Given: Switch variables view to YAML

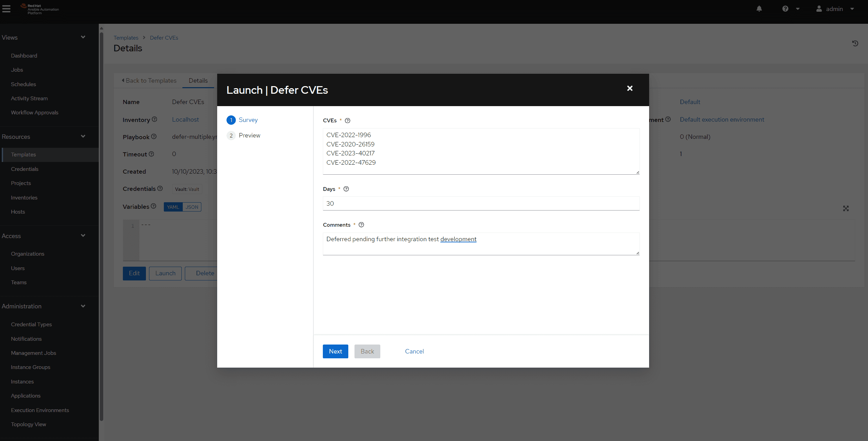Looking at the screenshot, I should pos(173,207).
